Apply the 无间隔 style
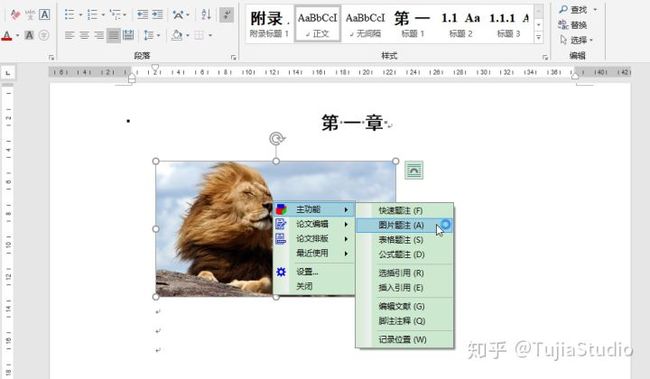This screenshot has width=650, height=379. [365, 24]
